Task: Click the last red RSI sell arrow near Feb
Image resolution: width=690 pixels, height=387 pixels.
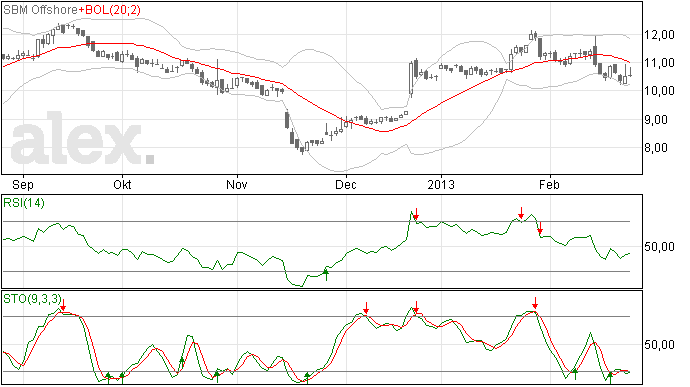Action: pos(540,228)
